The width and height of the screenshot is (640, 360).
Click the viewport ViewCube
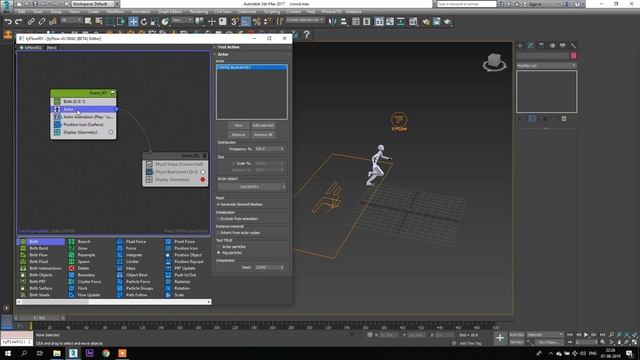pos(494,62)
